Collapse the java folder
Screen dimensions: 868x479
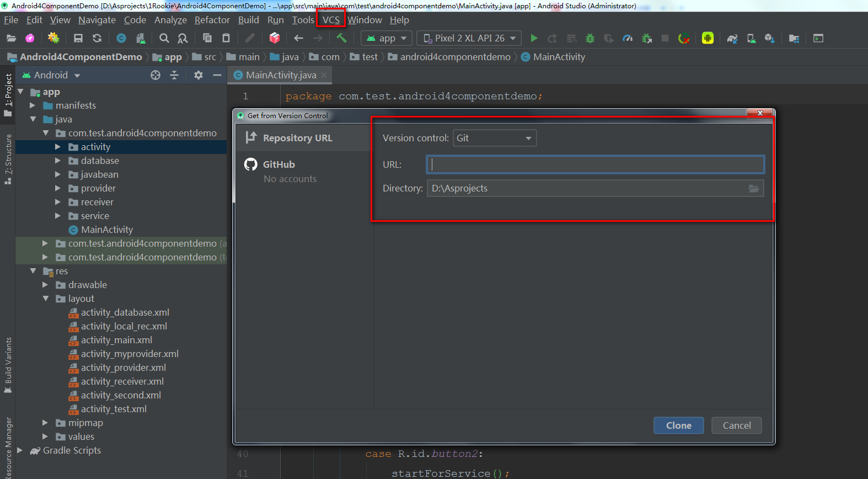click(x=33, y=119)
